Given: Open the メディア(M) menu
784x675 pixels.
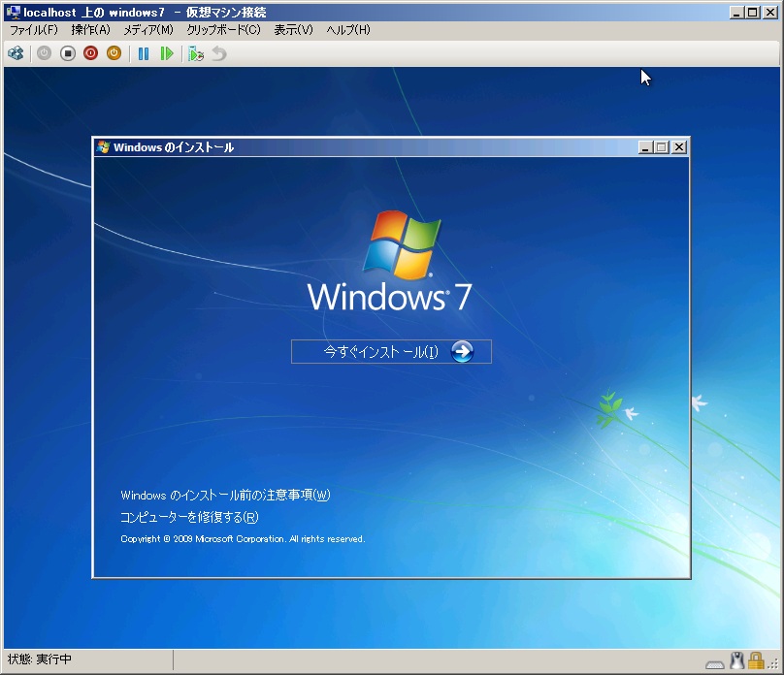Looking at the screenshot, I should tap(148, 30).
